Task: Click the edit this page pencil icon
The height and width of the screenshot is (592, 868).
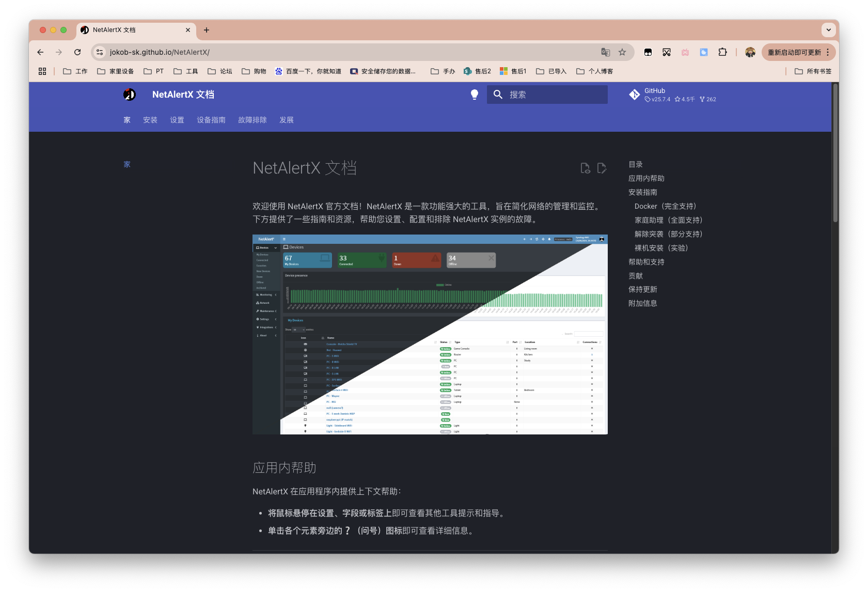Action: pyautogui.click(x=602, y=168)
